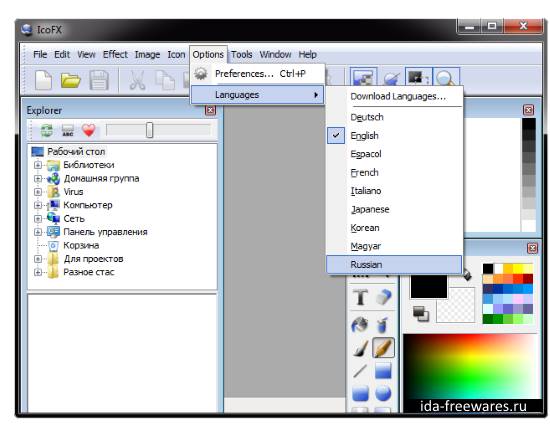Select the Text tool
The image size is (550, 432).
[360, 297]
